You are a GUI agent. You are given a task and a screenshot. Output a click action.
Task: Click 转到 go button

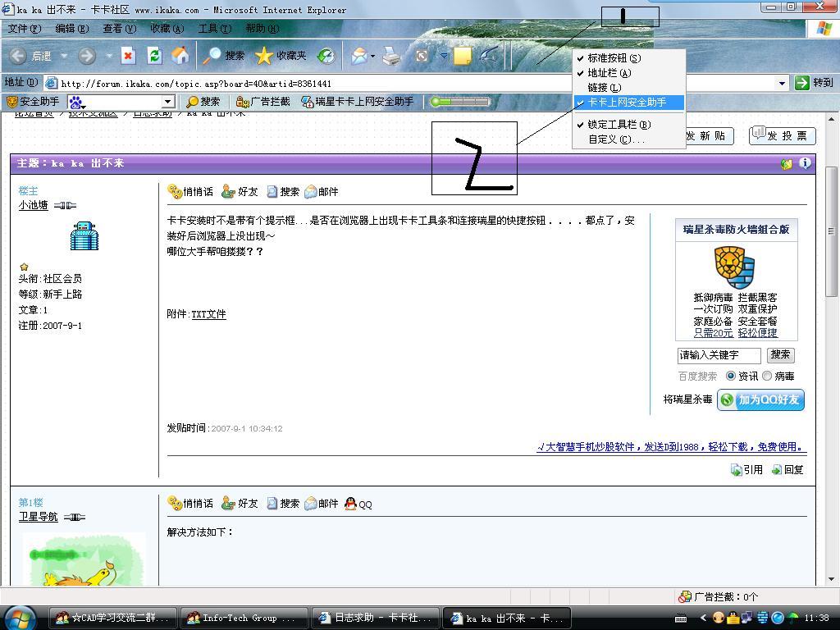click(815, 83)
